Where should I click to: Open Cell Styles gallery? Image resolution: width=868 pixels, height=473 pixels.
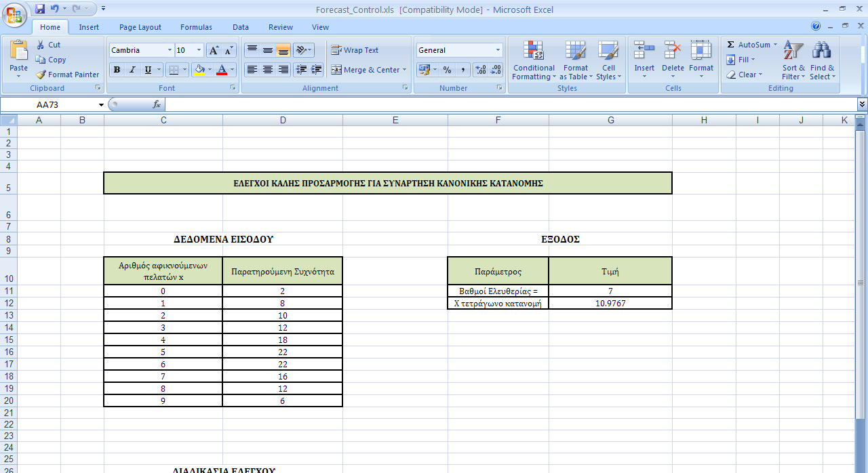(x=608, y=60)
